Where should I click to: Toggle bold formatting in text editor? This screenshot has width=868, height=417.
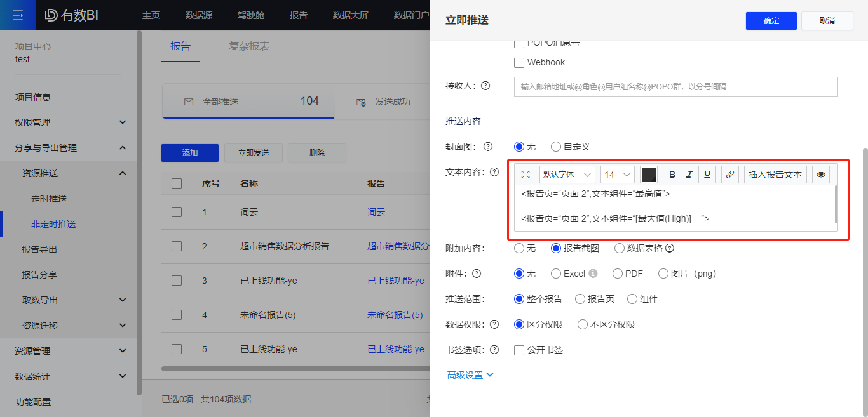pyautogui.click(x=672, y=175)
